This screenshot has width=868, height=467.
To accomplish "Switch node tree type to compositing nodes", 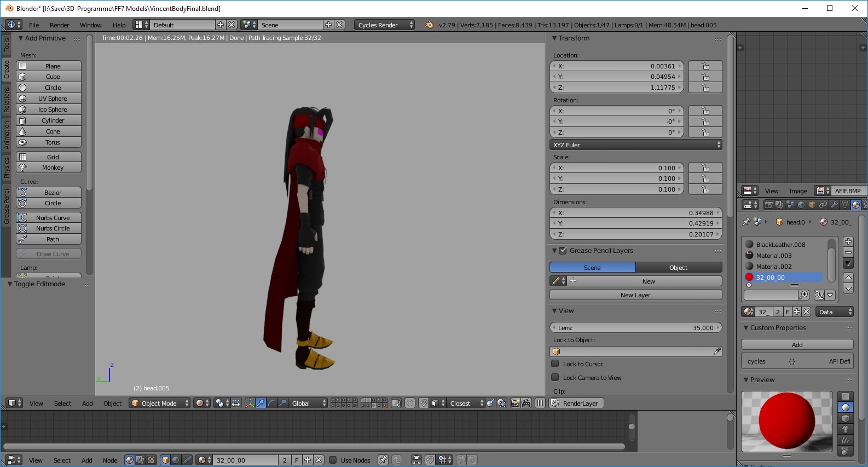I will (x=140, y=460).
